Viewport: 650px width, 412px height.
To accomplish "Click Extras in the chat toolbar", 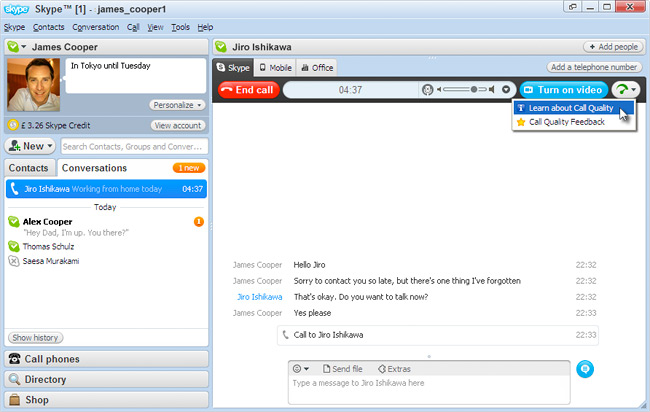I will [x=394, y=368].
